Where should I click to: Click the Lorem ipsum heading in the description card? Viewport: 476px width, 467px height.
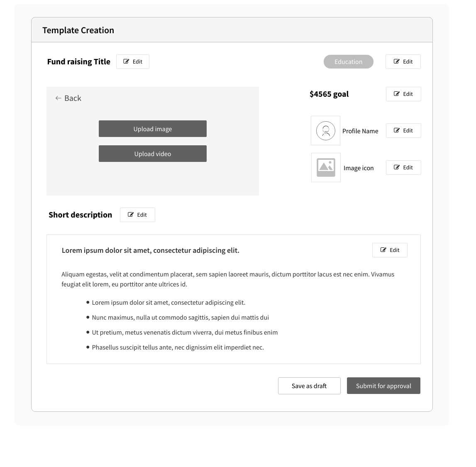tap(150, 250)
